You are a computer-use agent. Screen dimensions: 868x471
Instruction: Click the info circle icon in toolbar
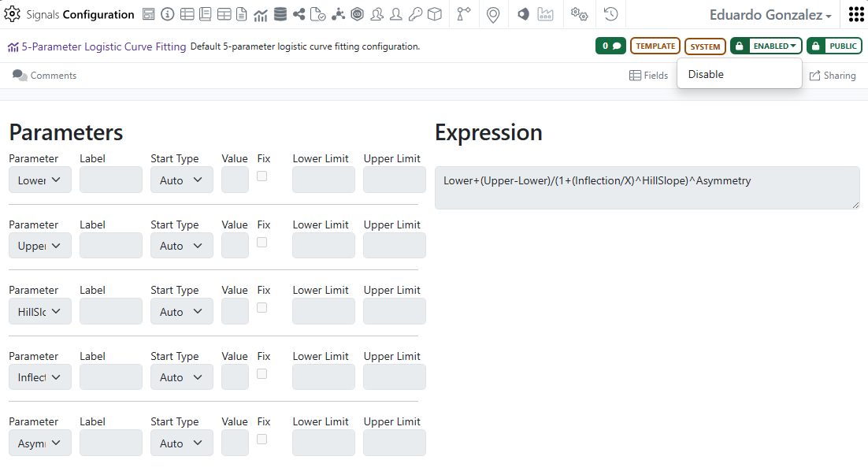(167, 14)
